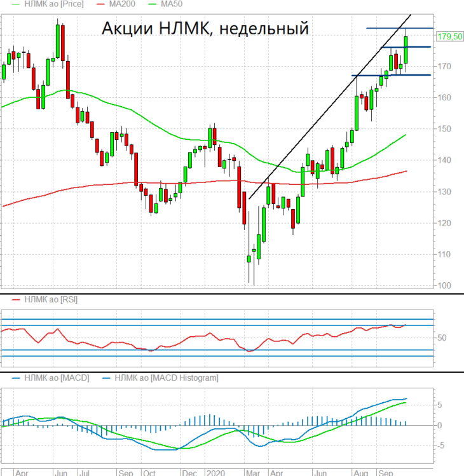Click the MACD axis value 0
This screenshot has height=476, width=464.
[x=439, y=425]
